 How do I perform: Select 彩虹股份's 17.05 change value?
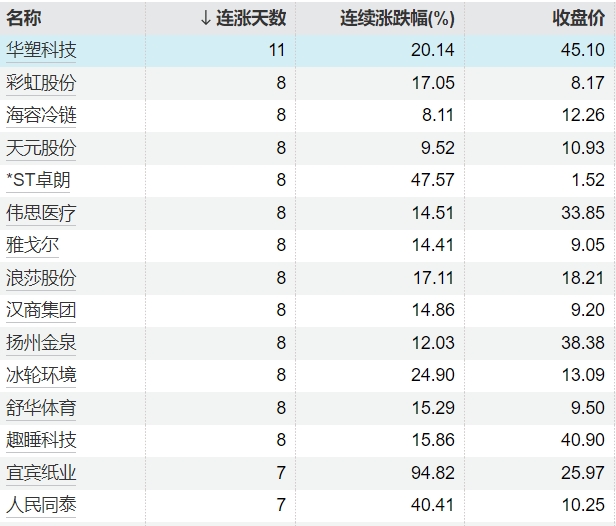(433, 83)
